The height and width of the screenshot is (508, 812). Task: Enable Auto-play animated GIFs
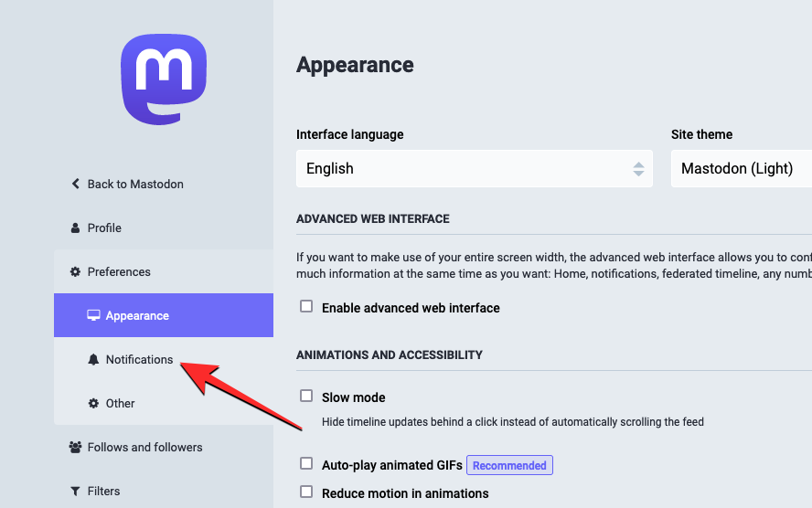[x=306, y=464]
